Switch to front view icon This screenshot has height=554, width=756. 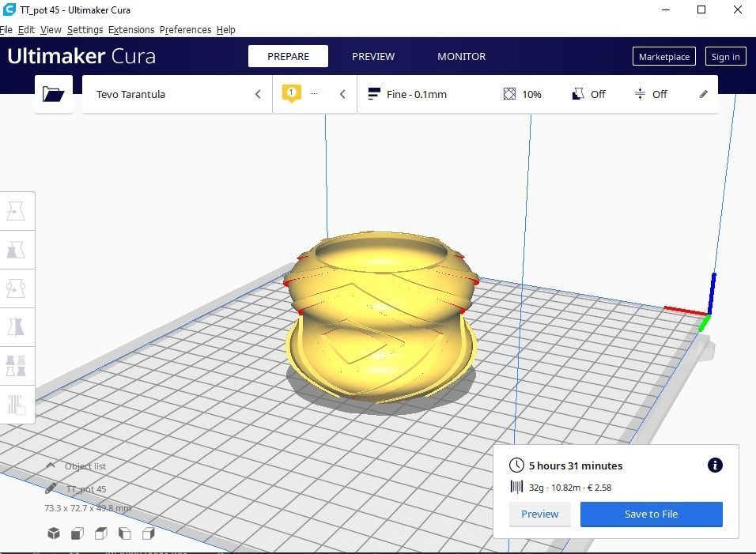click(x=77, y=533)
